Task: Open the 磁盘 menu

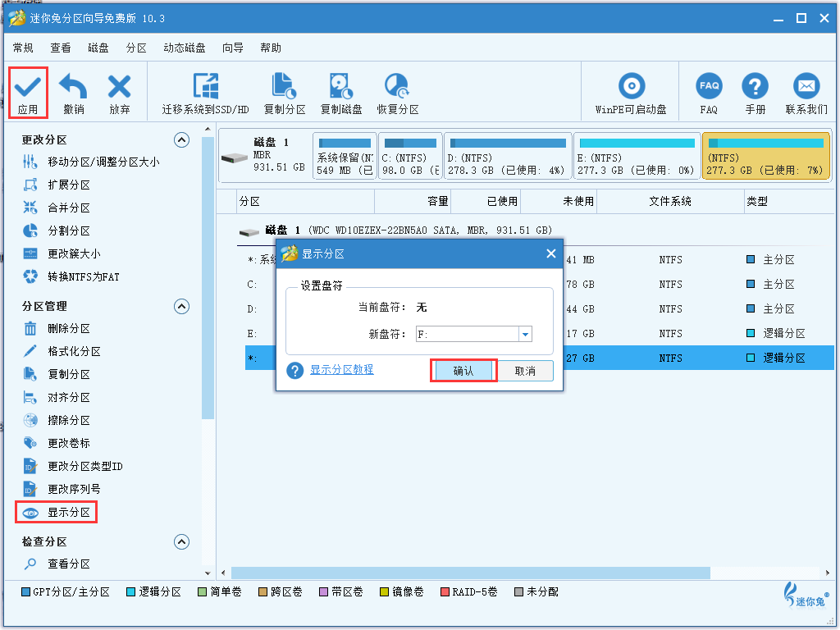Action: coord(98,48)
